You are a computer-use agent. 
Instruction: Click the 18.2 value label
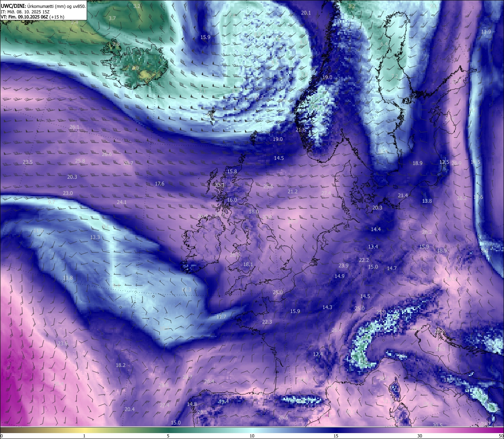click(x=120, y=365)
